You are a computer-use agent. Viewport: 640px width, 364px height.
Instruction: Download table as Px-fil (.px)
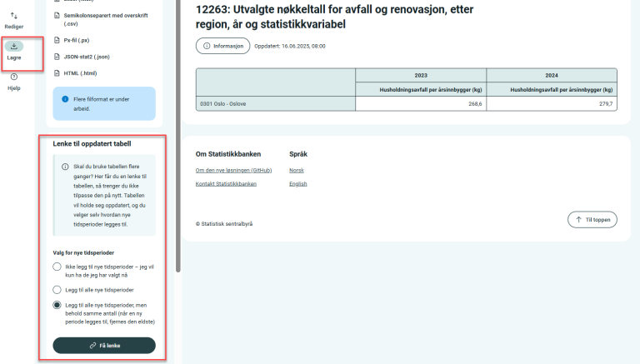pyautogui.click(x=72, y=41)
